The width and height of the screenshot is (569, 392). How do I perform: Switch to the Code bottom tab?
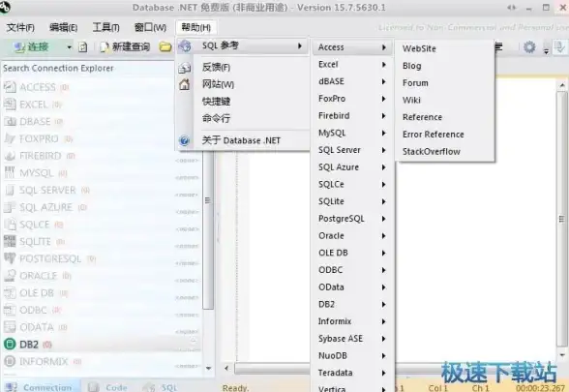(x=107, y=387)
